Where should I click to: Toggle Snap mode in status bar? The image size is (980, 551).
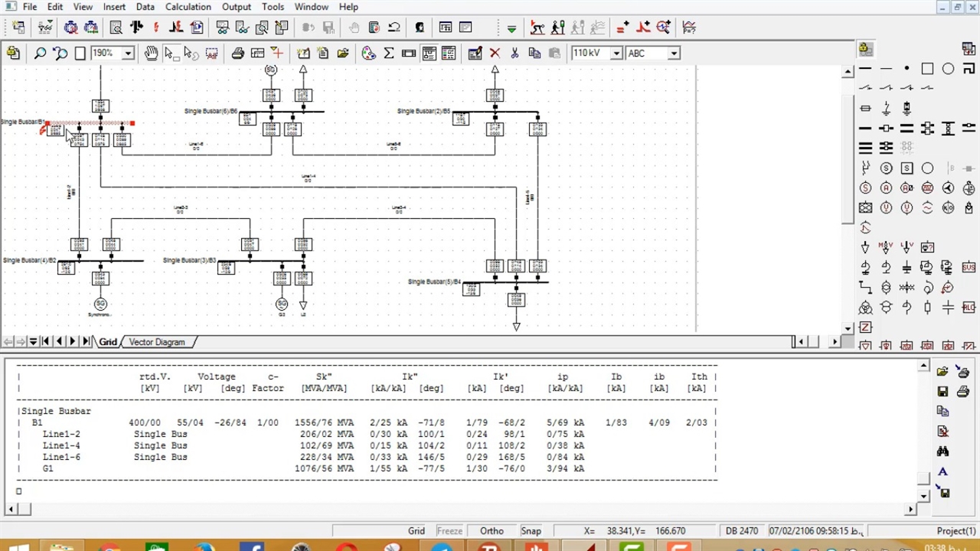coord(531,531)
